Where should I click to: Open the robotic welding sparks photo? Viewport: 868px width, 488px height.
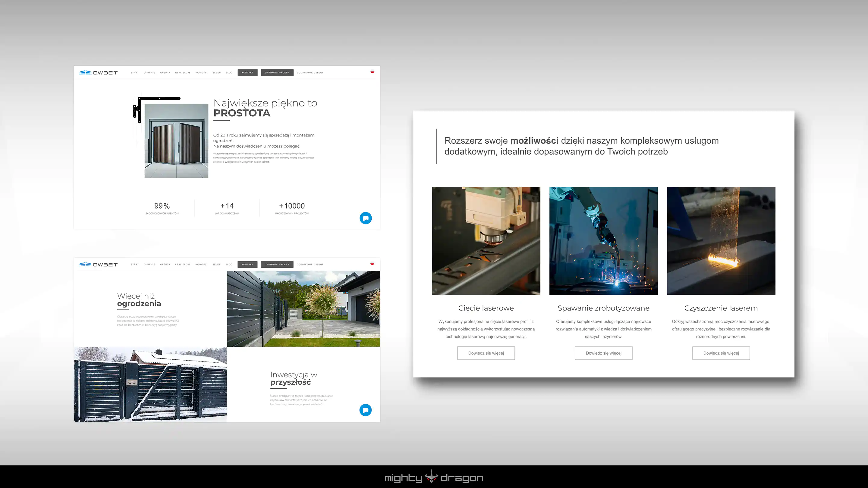pos(603,241)
